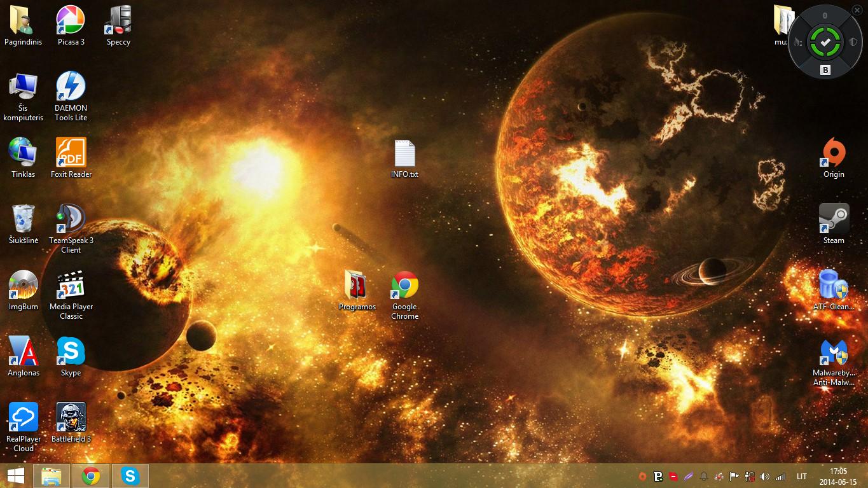
Task: Click the shield segment of Bitdefender widget
Action: (852, 42)
